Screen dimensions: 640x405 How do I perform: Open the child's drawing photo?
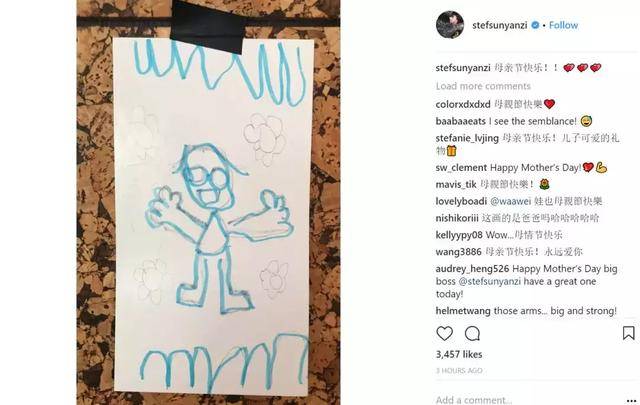point(208,202)
